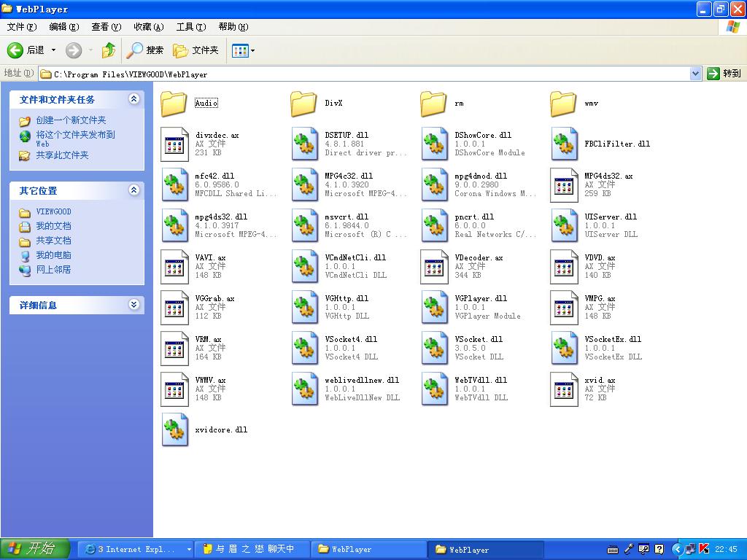Click the VGHttp.dll file name
The width and height of the screenshot is (747, 560).
click(x=347, y=298)
